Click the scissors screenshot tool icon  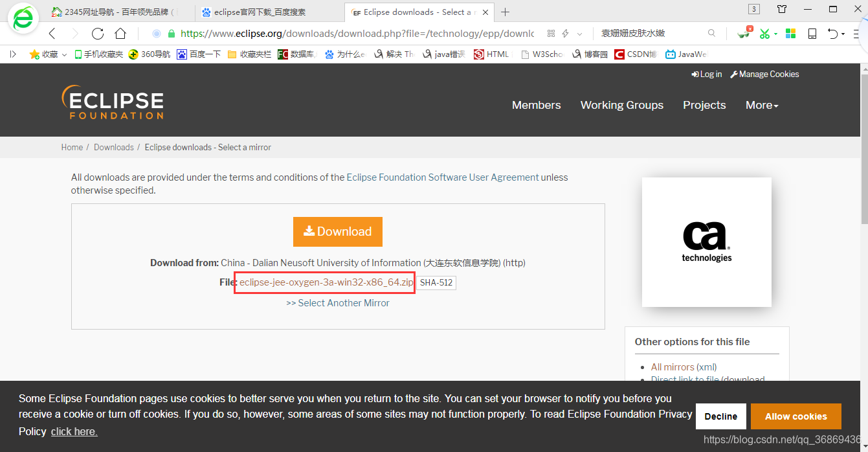tap(765, 34)
